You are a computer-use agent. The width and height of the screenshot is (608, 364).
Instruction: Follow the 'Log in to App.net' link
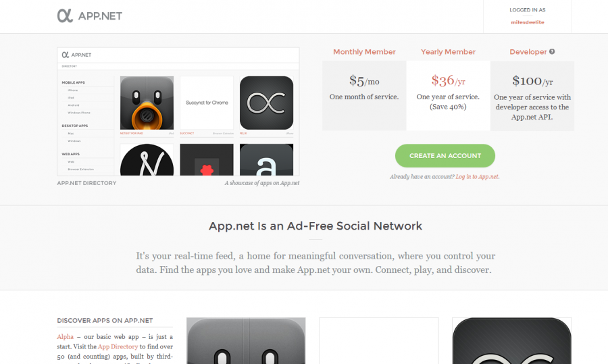click(477, 177)
